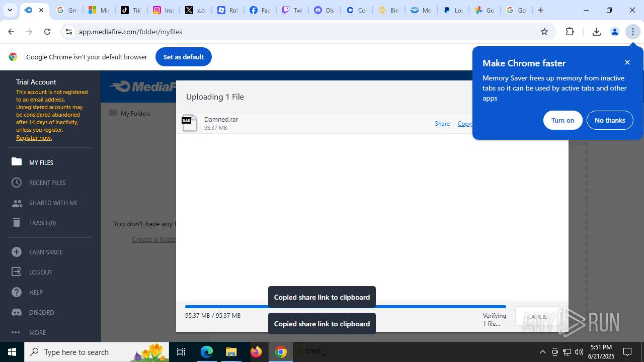The height and width of the screenshot is (362, 644).
Task: View site information icon in address bar
Action: (69, 32)
